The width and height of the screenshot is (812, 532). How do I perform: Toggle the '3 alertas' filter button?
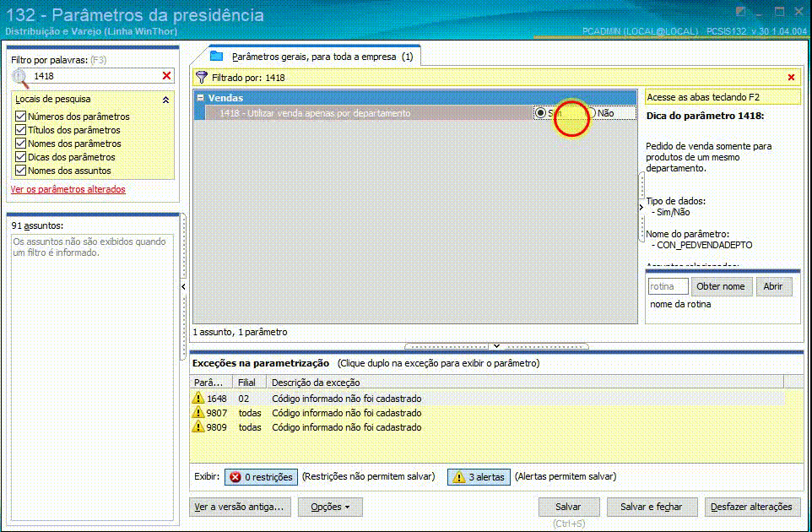click(479, 477)
